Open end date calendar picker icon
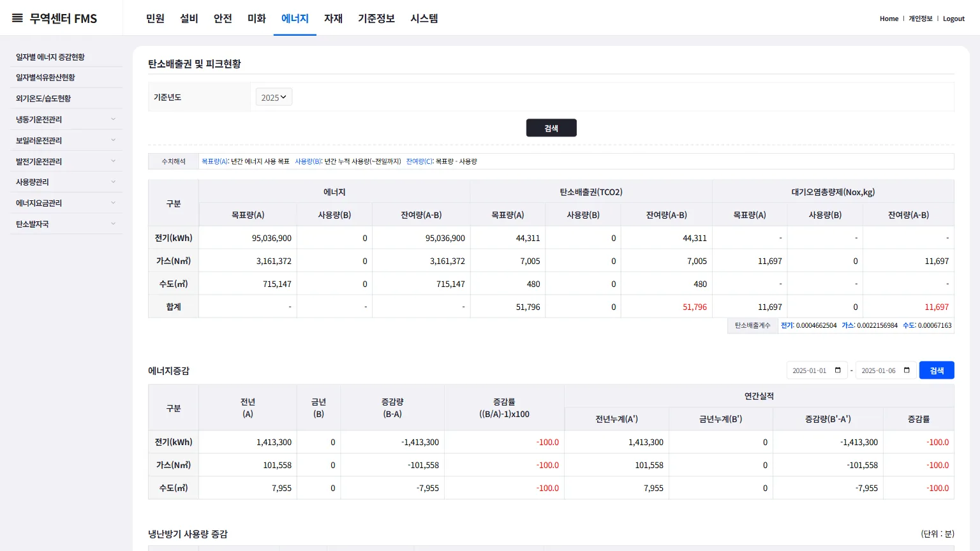Screen dimensions: 980x551 907,371
